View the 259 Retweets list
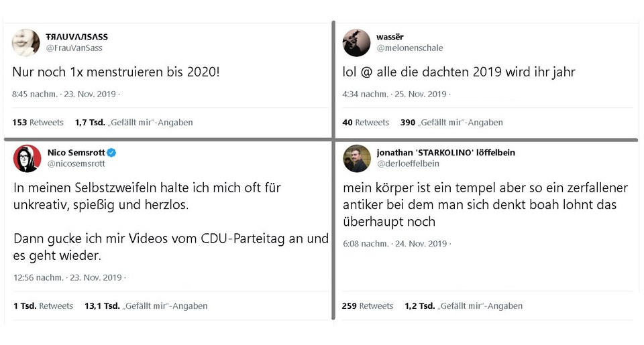The width and height of the screenshot is (644, 345). coord(368,305)
